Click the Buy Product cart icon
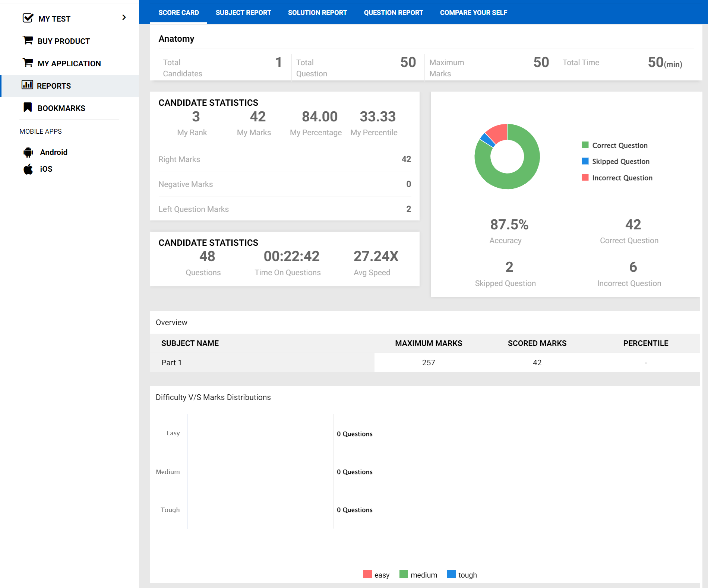 (x=28, y=40)
